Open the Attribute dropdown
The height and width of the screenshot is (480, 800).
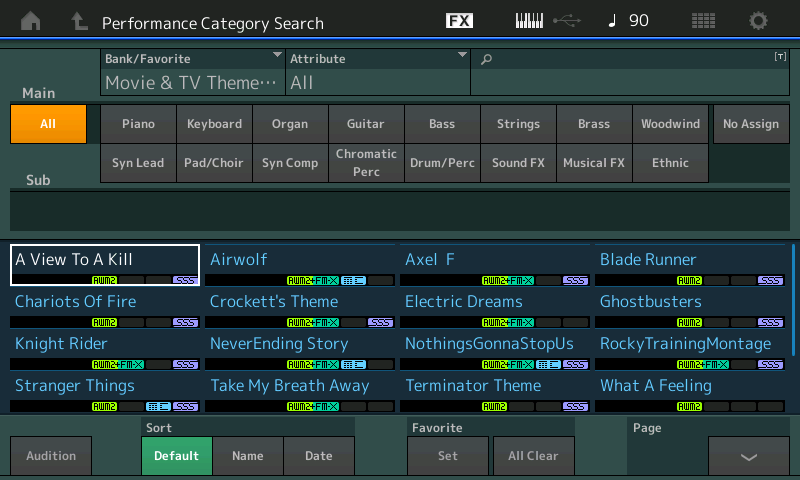[x=378, y=72]
